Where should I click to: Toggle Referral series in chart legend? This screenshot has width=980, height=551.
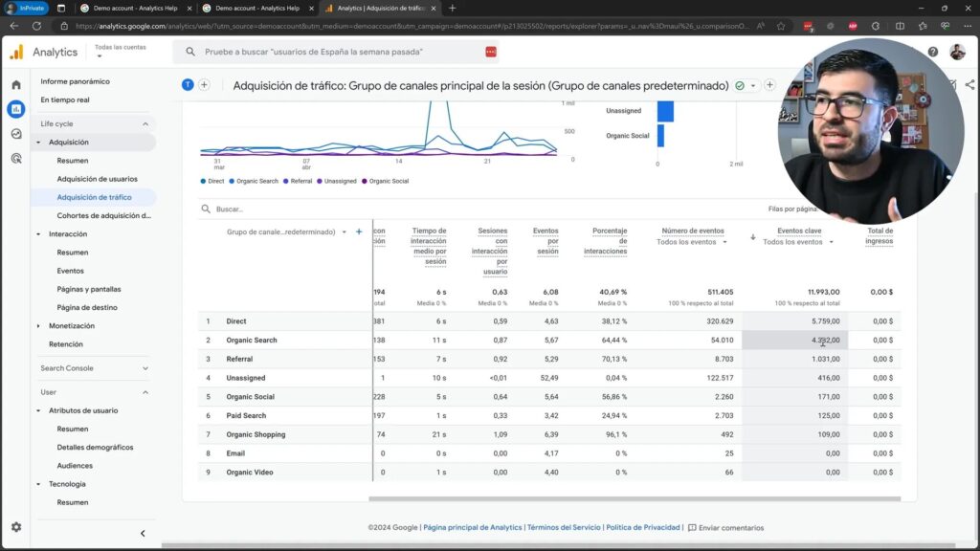click(298, 181)
